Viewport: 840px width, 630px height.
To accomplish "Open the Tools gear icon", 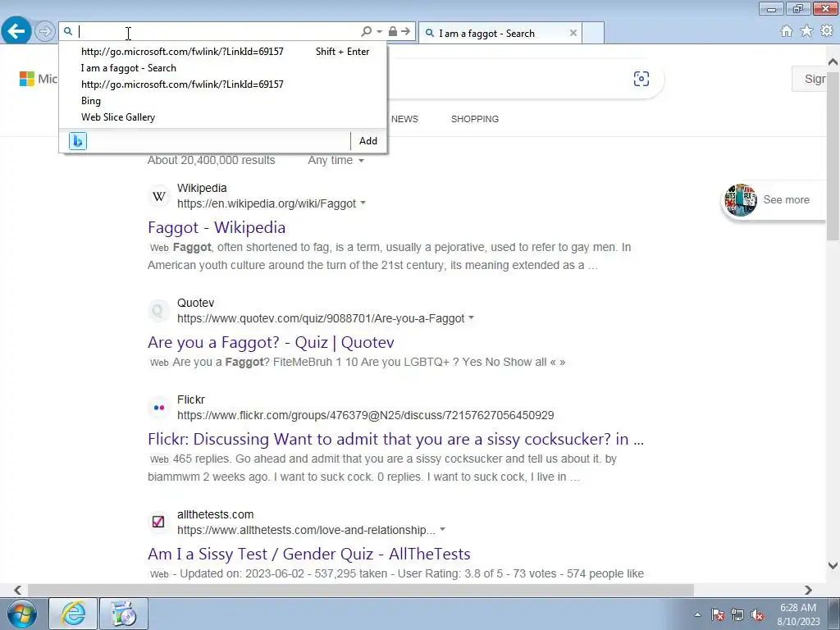I will click(x=827, y=31).
